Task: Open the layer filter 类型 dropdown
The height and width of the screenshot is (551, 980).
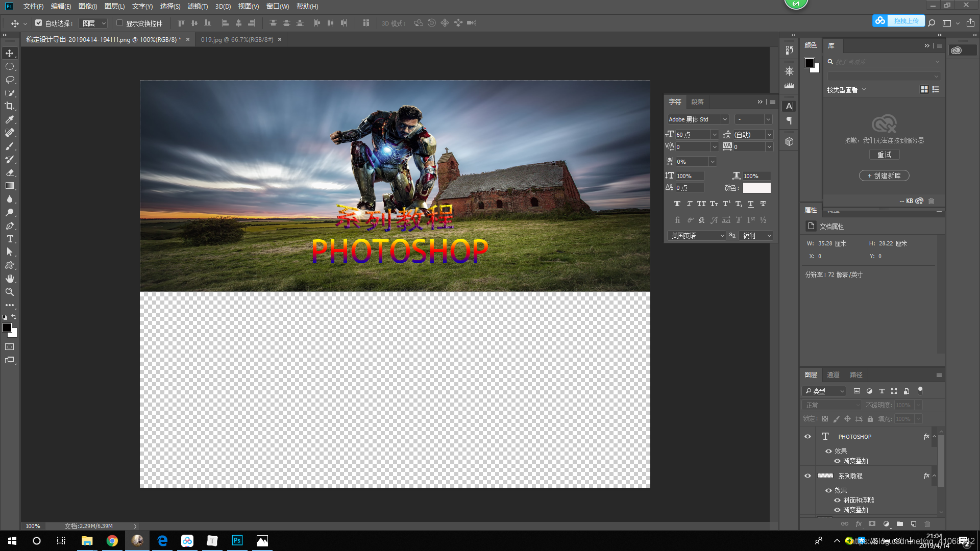Action: point(824,391)
